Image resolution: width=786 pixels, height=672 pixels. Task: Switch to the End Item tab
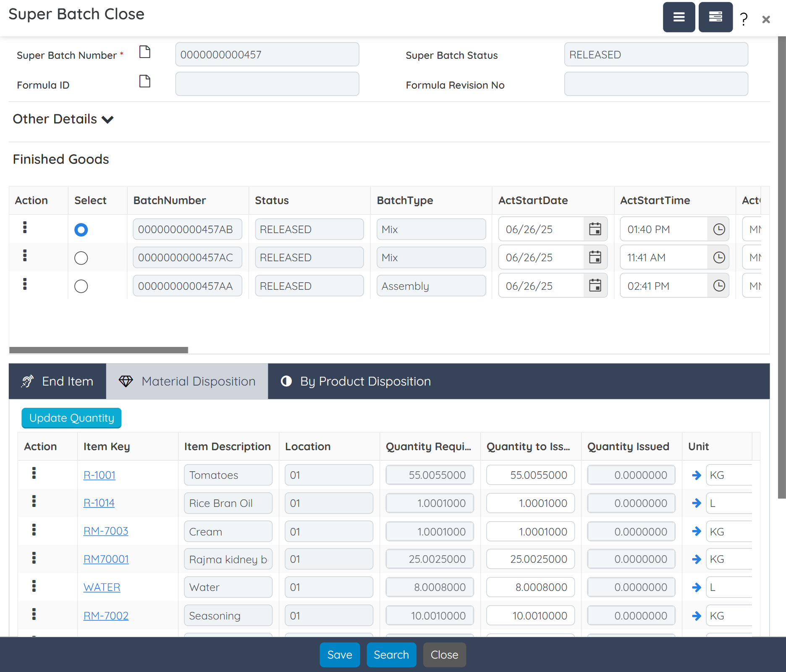click(x=58, y=381)
